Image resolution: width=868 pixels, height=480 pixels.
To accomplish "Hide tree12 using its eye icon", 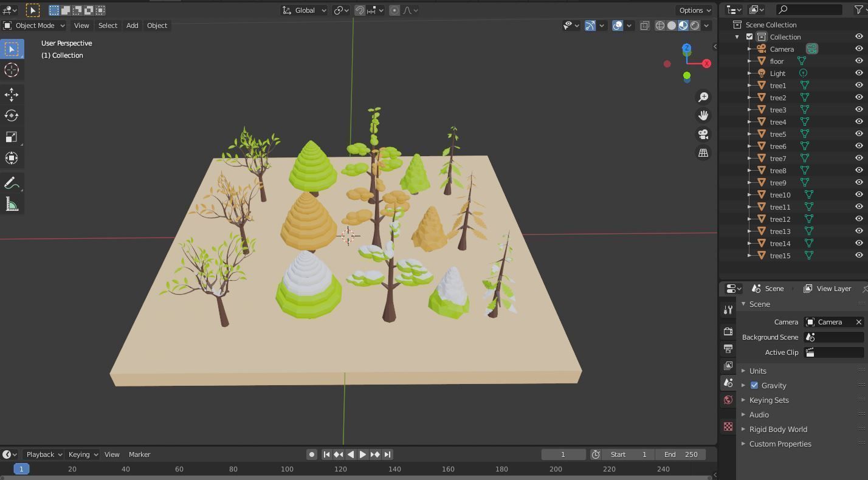I will click(859, 219).
